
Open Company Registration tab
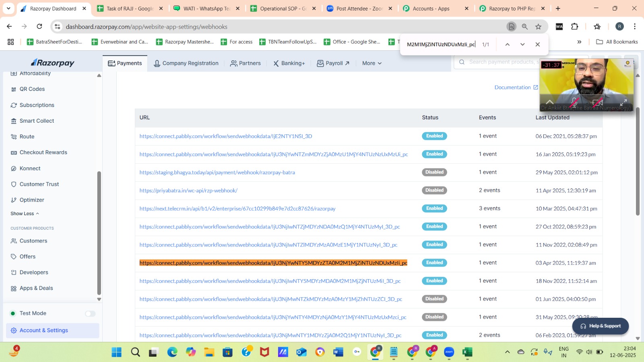tap(186, 63)
